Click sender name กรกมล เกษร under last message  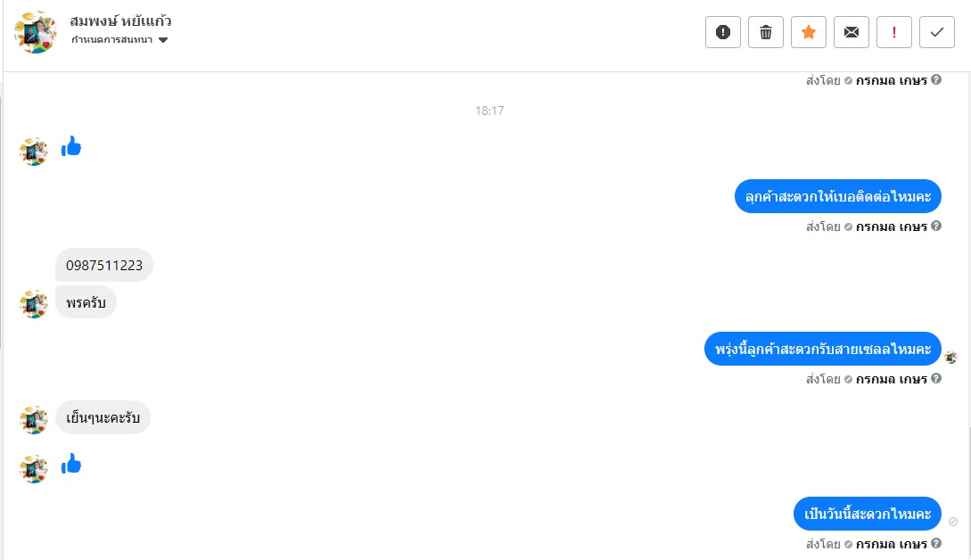click(891, 544)
